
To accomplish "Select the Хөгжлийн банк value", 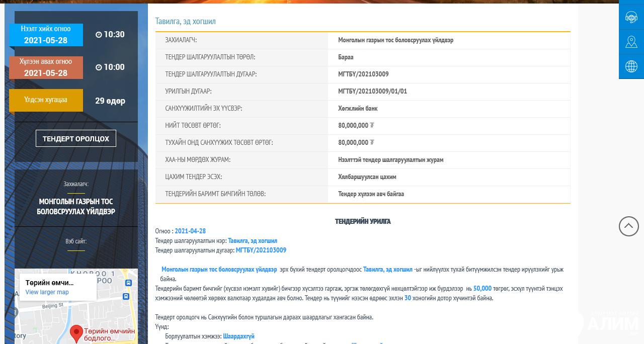I will point(358,109).
